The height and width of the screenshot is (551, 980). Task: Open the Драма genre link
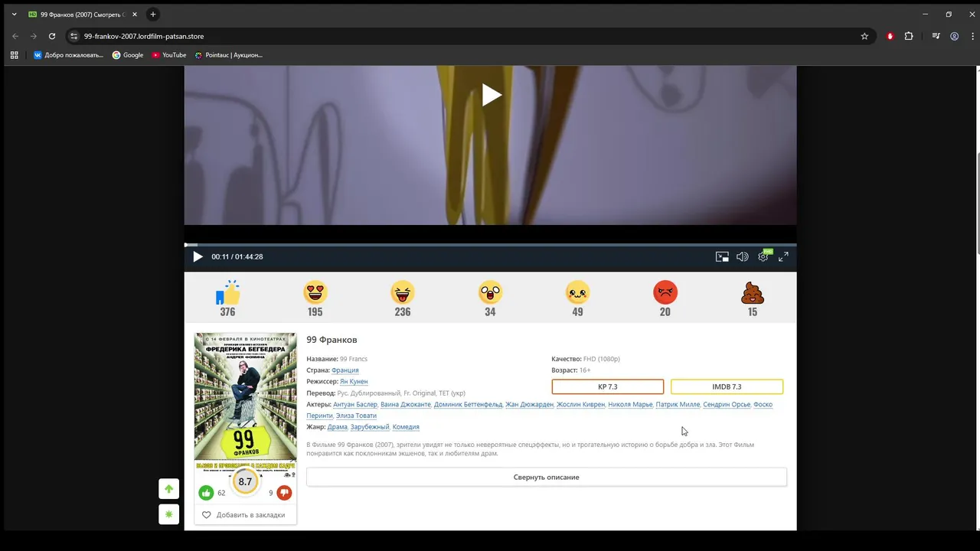pyautogui.click(x=337, y=427)
